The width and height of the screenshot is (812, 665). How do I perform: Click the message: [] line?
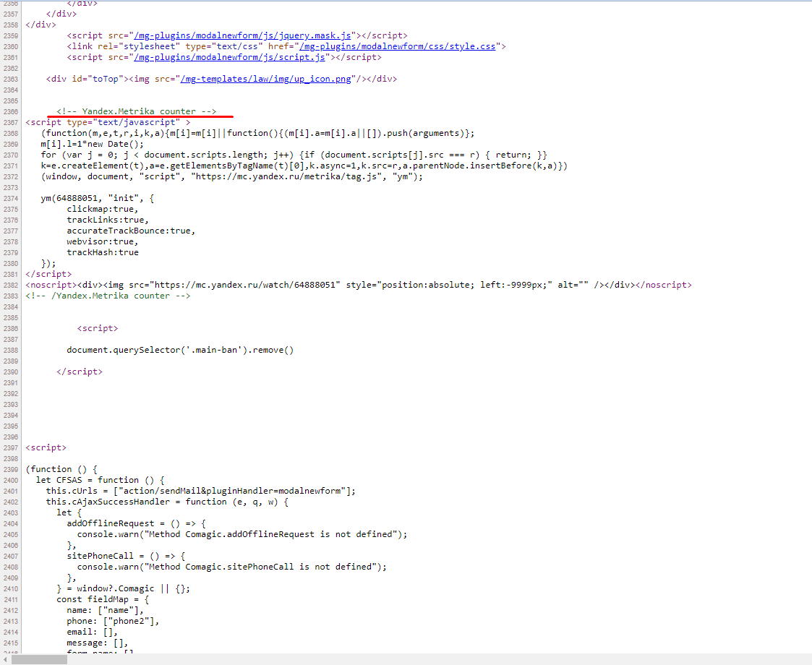pyautogui.click(x=98, y=643)
